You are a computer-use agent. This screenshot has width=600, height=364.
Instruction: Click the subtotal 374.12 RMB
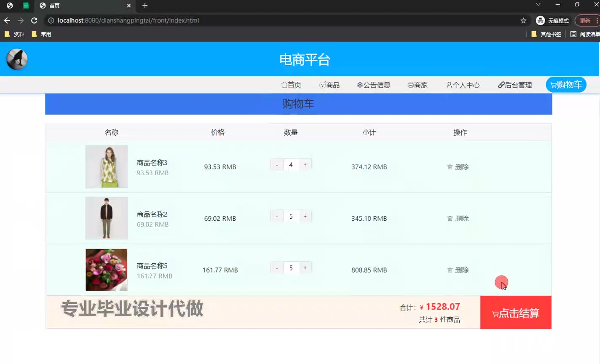(369, 167)
